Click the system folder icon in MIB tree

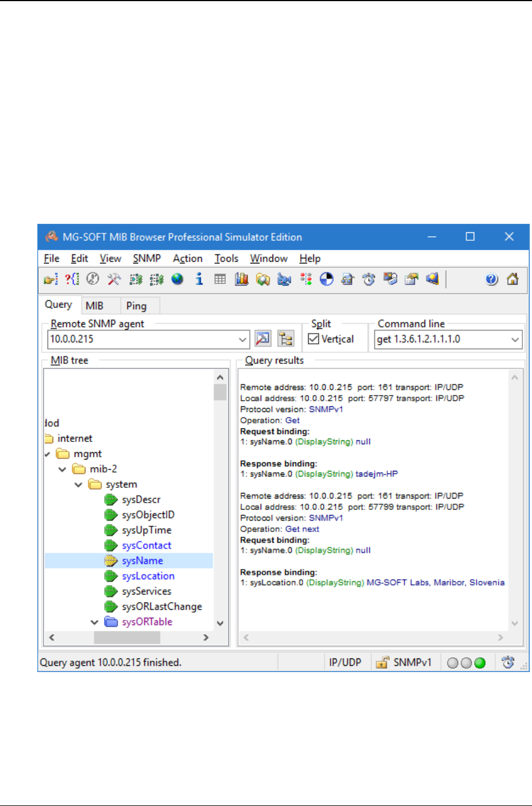[x=95, y=484]
